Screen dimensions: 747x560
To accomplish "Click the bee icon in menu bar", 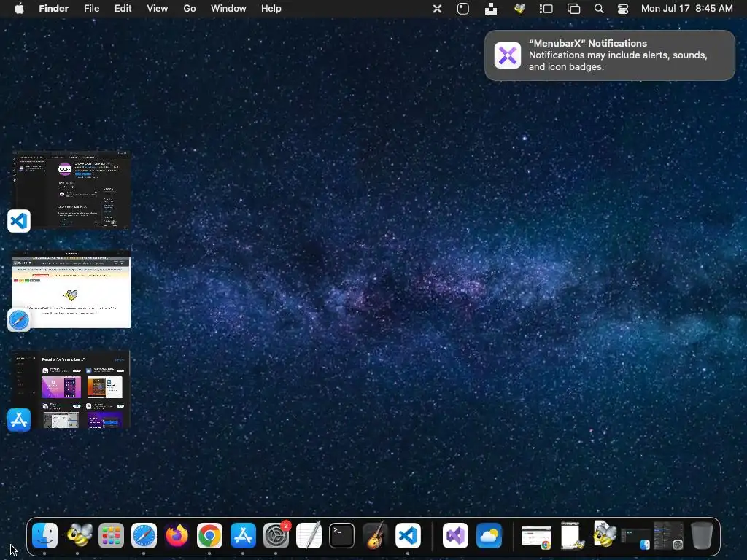I will (x=519, y=9).
